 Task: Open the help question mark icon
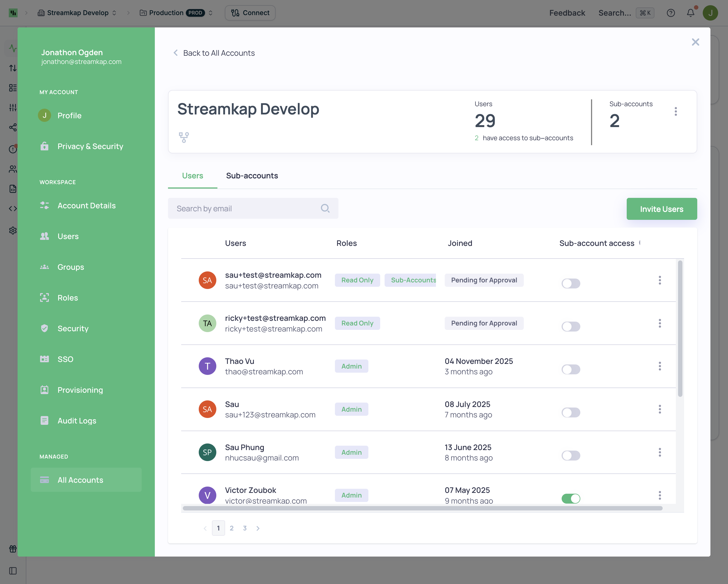point(671,13)
